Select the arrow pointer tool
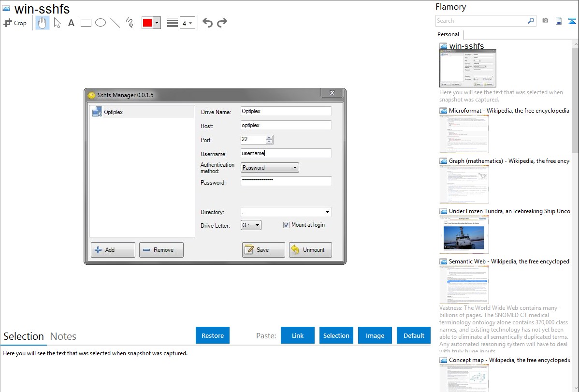 [x=58, y=23]
